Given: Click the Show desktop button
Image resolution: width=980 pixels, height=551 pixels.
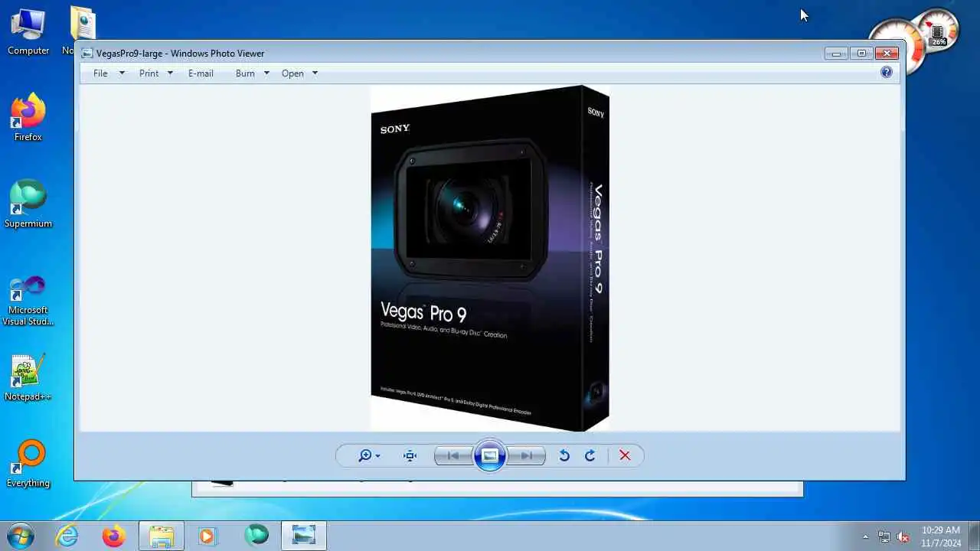Looking at the screenshot, I should (974, 536).
